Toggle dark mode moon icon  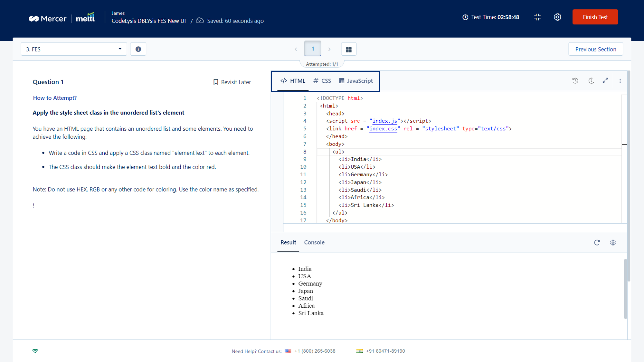(591, 81)
